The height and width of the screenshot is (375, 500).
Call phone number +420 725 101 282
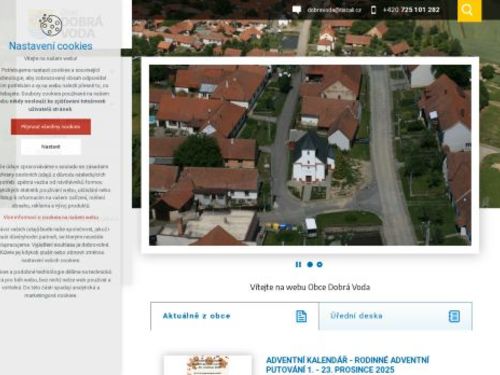click(411, 10)
